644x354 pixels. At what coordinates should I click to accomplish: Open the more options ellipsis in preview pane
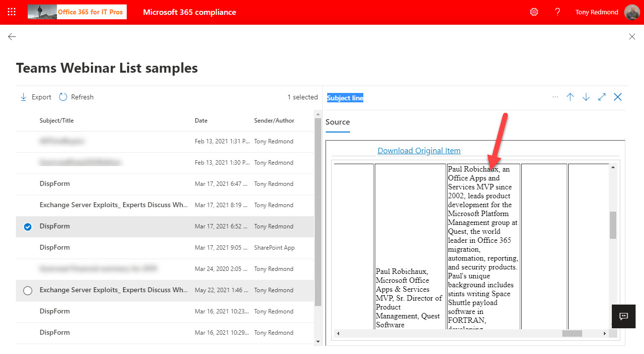click(x=555, y=97)
